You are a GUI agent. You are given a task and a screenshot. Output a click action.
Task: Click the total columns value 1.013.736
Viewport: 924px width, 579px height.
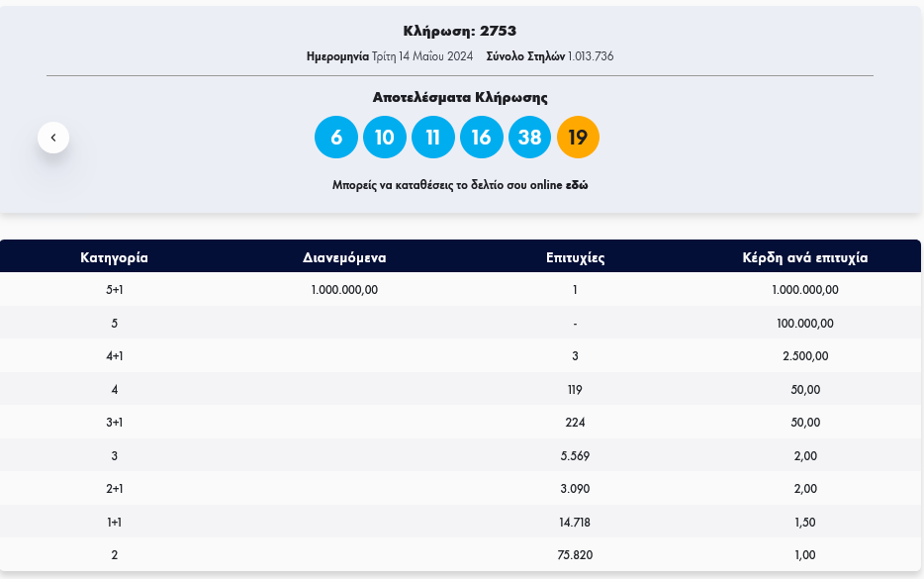click(x=591, y=56)
